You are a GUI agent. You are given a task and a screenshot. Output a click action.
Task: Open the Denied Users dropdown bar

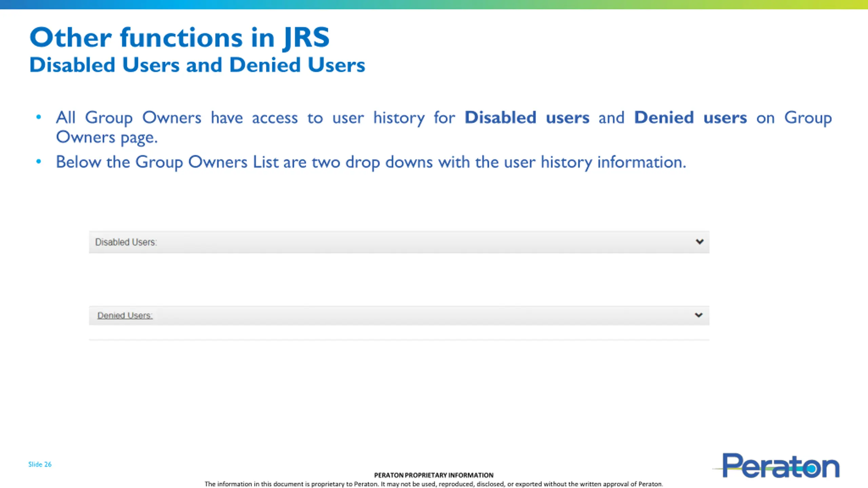(399, 316)
